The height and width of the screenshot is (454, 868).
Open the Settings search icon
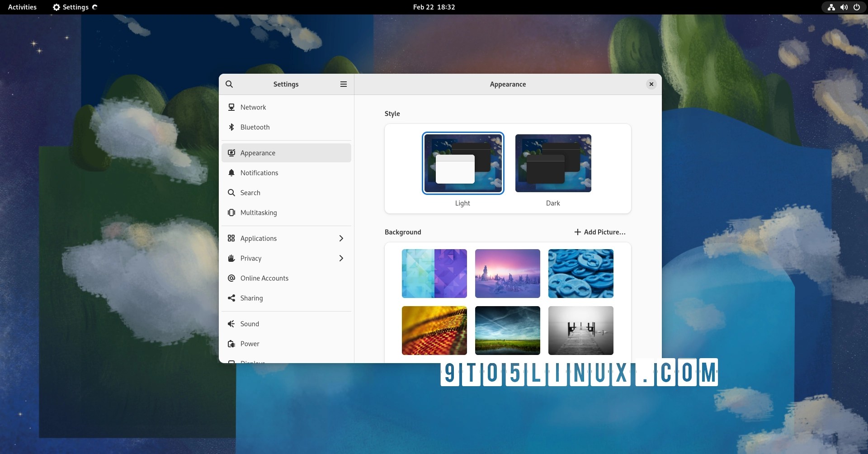click(x=229, y=84)
